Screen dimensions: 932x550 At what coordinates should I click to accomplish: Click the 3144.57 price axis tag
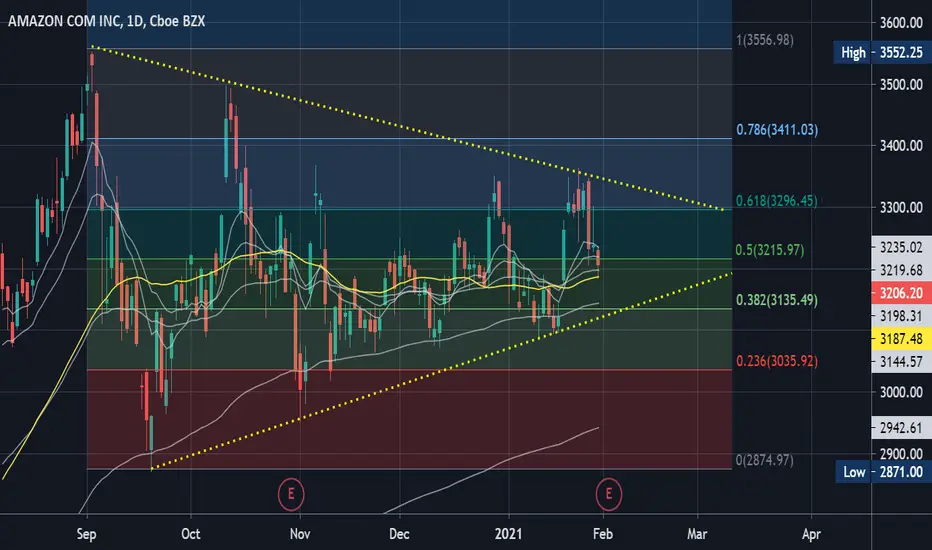point(901,361)
